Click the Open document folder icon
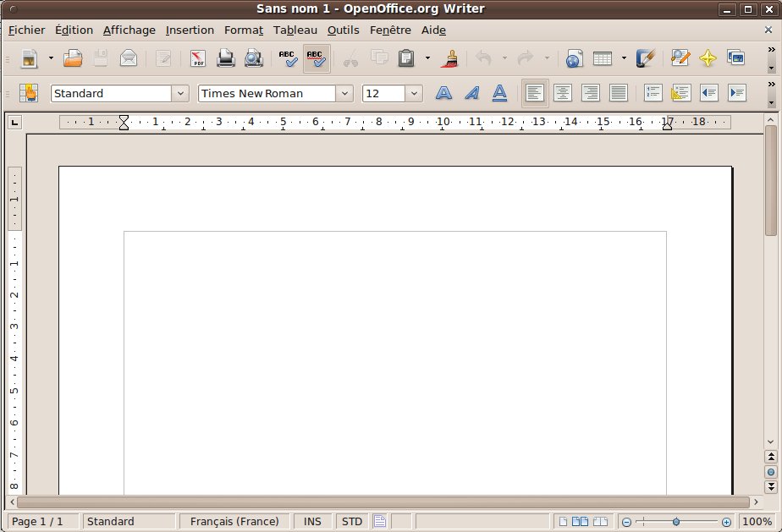Screen dimensions: 782x532 coord(74,58)
